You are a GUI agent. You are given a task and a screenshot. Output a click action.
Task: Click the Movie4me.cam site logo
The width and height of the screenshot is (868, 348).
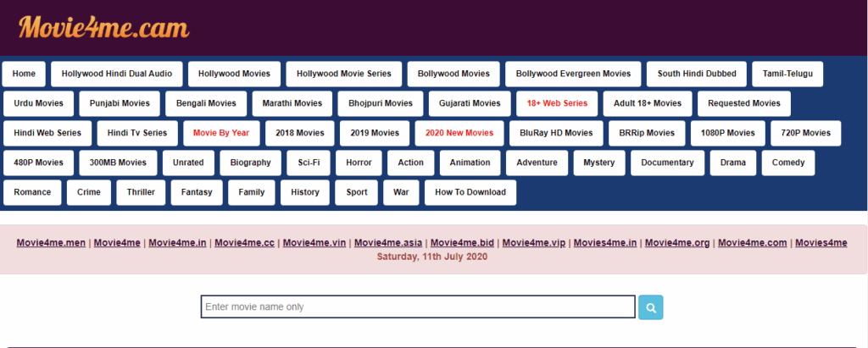(x=103, y=28)
